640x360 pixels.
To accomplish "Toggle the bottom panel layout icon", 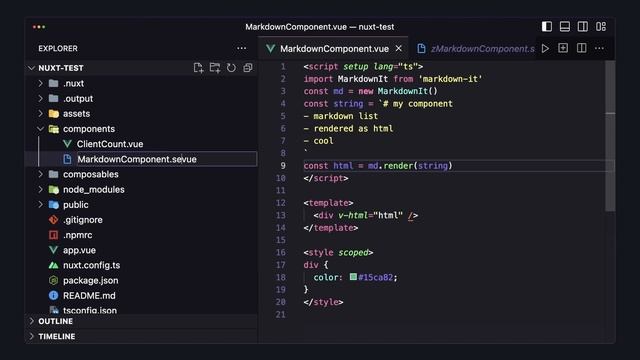I will point(564,27).
